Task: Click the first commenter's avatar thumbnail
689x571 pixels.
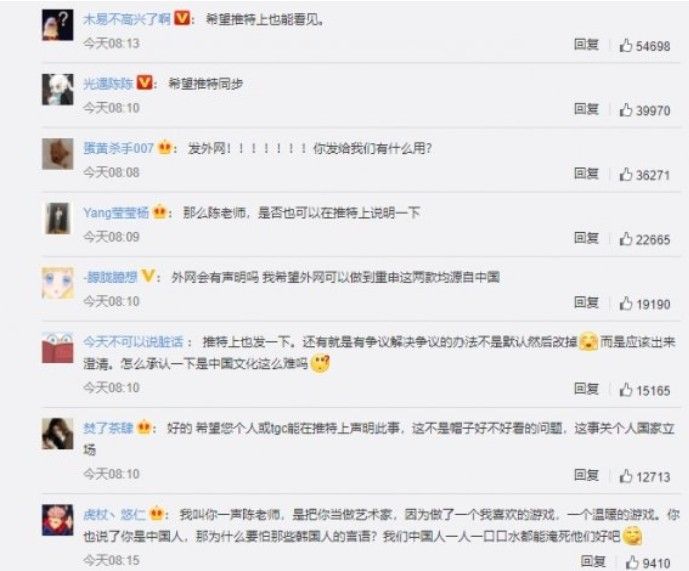Action: pos(58,25)
